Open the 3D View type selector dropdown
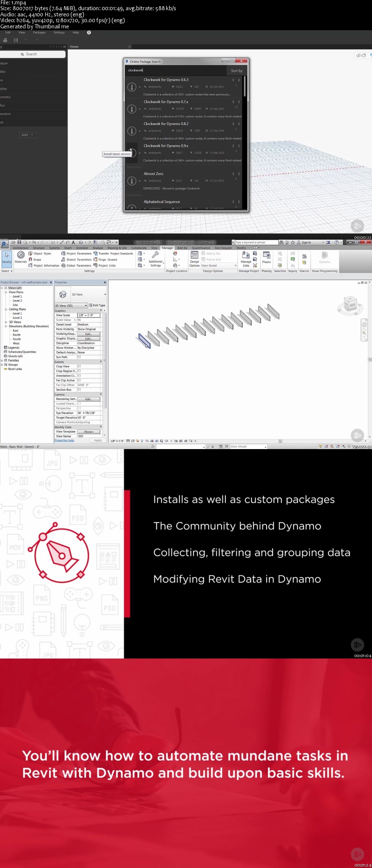This screenshot has height=868, width=372. 105,295
